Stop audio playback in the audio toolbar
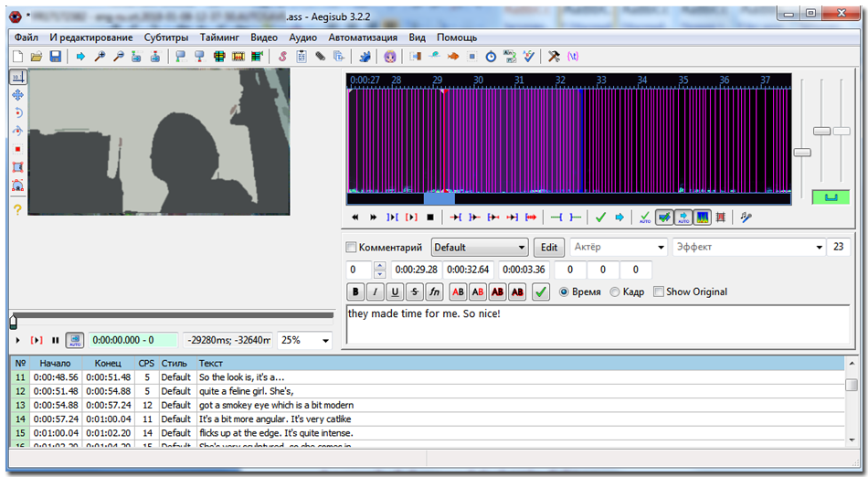 pos(429,217)
